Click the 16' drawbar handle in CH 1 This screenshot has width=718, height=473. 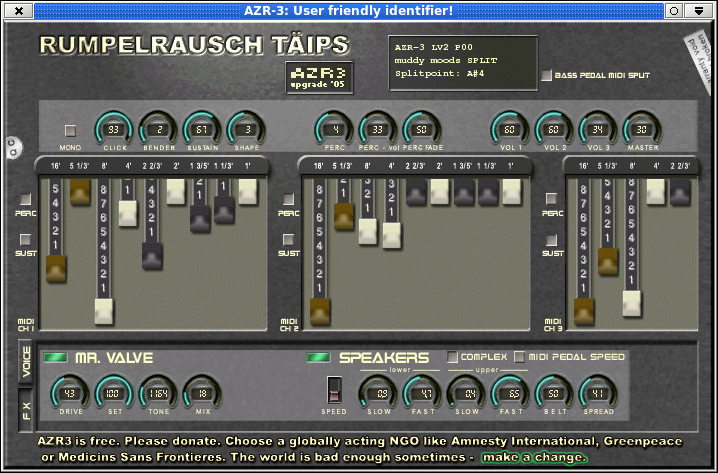[x=56, y=268]
